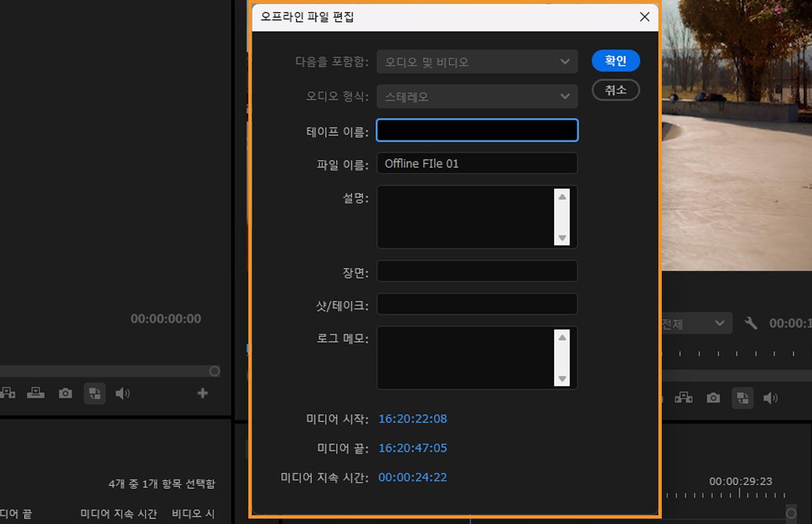Open Program monitor wrench settings
The image size is (812, 524).
pos(750,323)
